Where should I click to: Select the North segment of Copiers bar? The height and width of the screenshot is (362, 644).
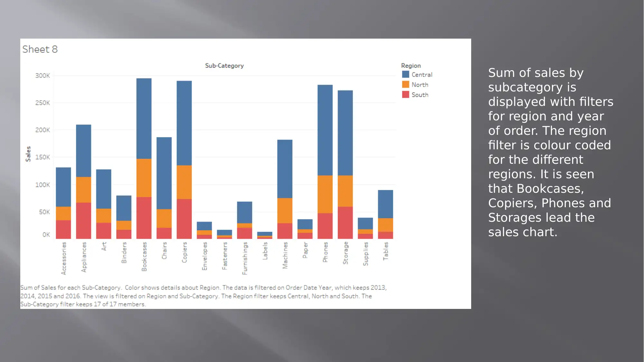[184, 182]
